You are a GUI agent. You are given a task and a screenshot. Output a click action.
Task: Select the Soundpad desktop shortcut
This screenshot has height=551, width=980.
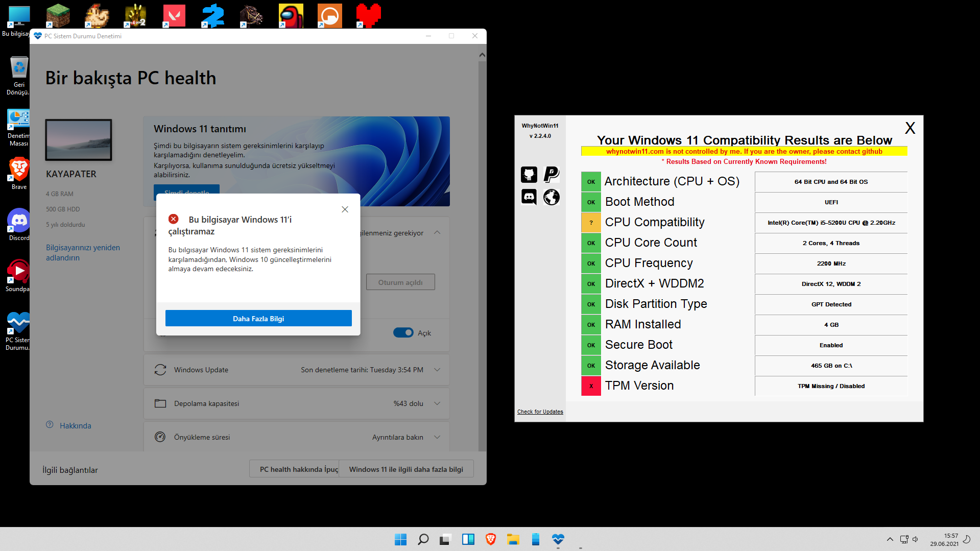tap(18, 276)
